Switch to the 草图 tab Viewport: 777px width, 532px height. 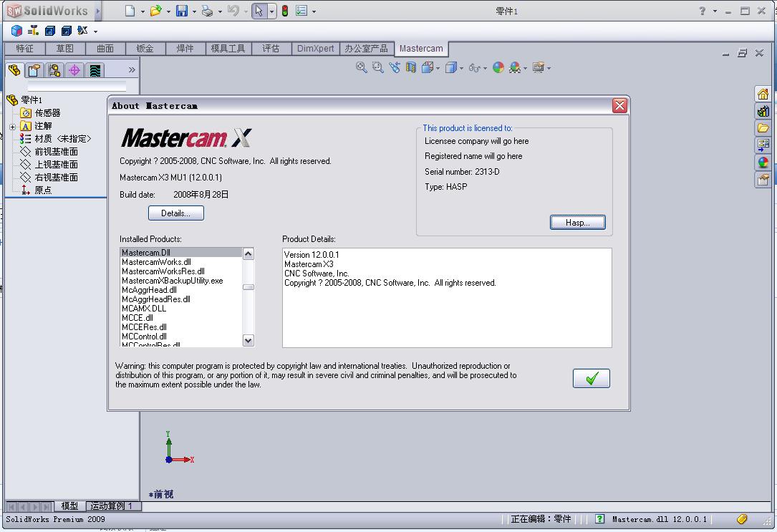65,49
